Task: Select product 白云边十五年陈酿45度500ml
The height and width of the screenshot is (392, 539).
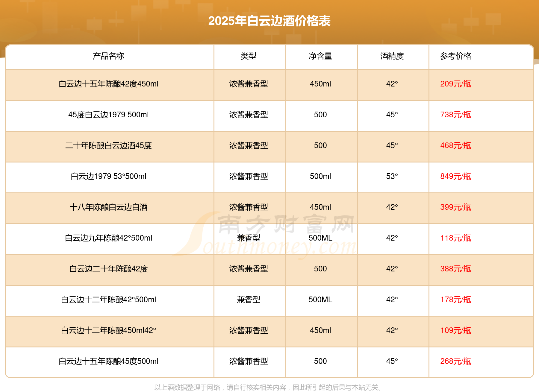Action: 108,361
